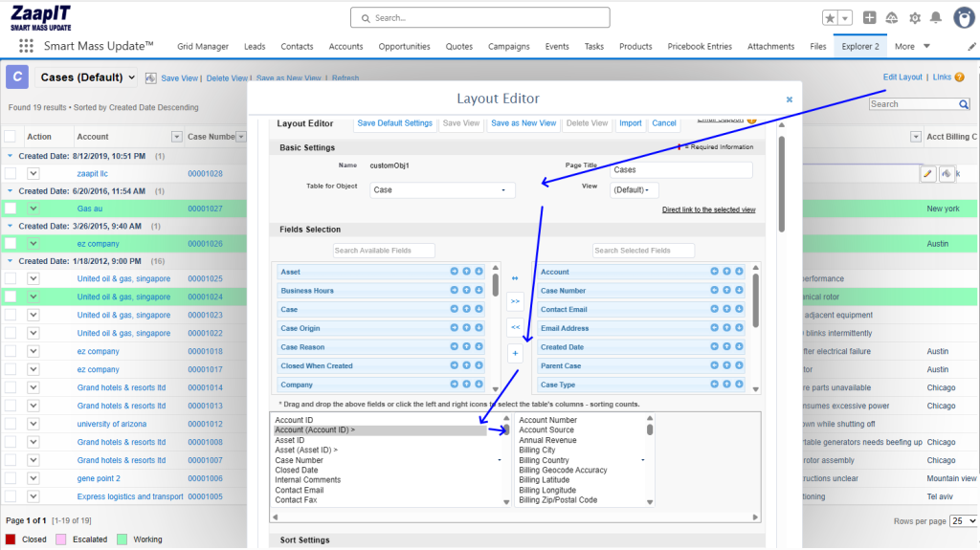Image resolution: width=980 pixels, height=550 pixels.
Task: Open the Table for Object Case dropdown
Action: (442, 190)
